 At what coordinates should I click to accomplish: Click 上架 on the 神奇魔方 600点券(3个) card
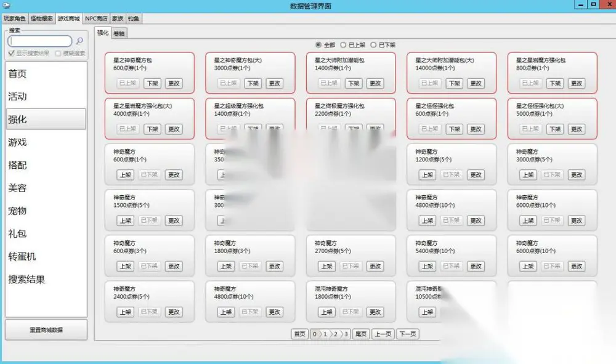[x=125, y=266]
